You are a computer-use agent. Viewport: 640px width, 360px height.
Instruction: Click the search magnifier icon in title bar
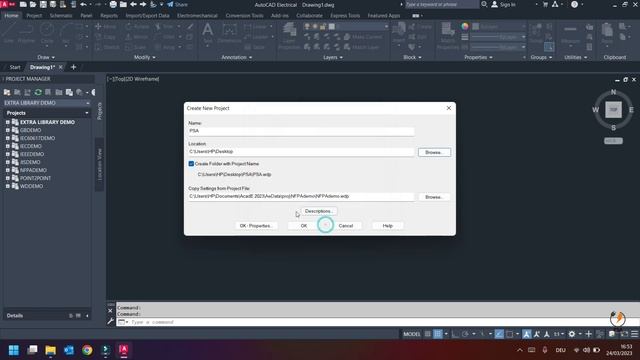tap(484, 4)
